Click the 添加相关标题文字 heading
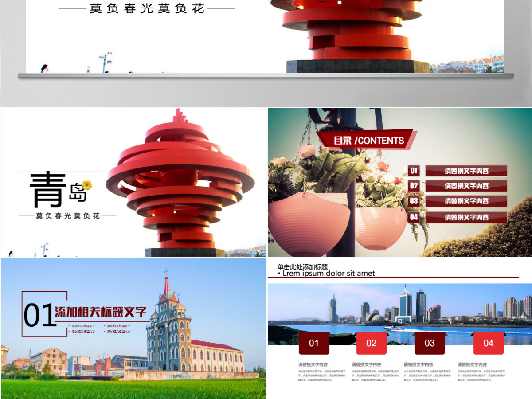 pos(100,311)
